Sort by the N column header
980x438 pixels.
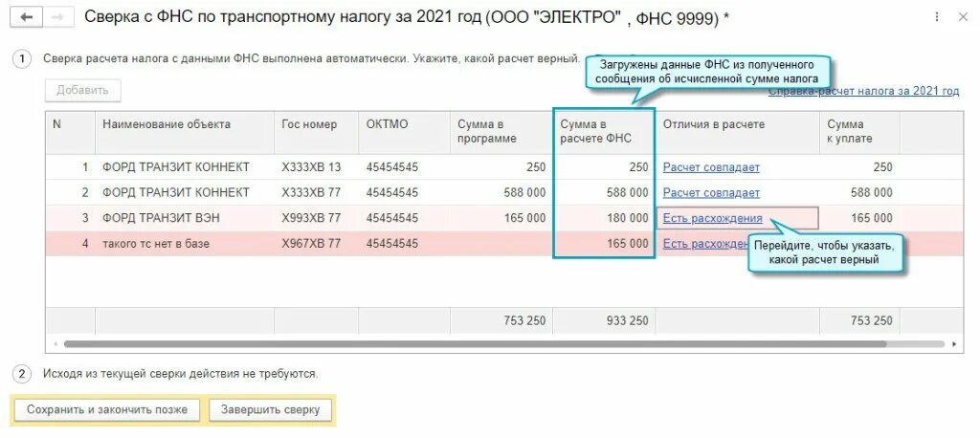point(70,133)
